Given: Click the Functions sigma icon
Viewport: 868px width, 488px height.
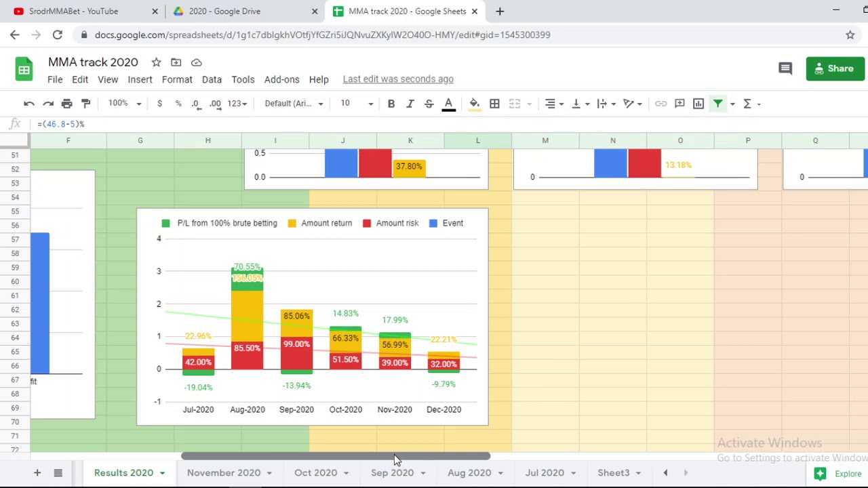Looking at the screenshot, I should (747, 104).
